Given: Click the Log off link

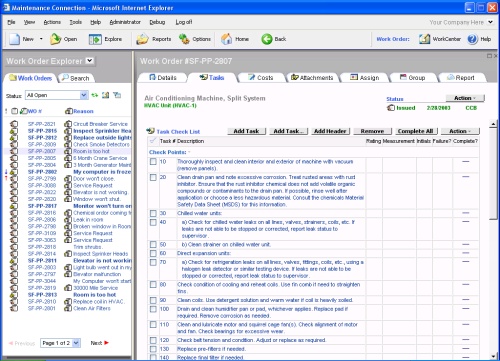Looking at the screenshot, I should pyautogui.click(x=184, y=22).
